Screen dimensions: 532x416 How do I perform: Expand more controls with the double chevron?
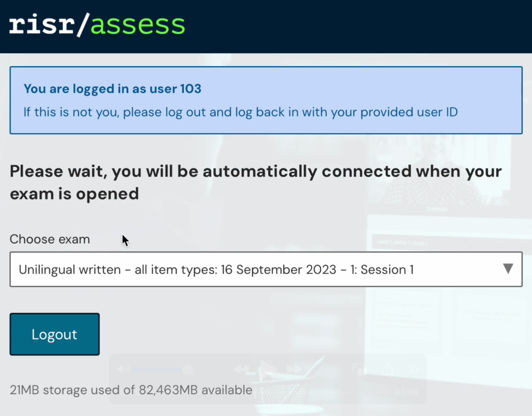click(x=413, y=369)
